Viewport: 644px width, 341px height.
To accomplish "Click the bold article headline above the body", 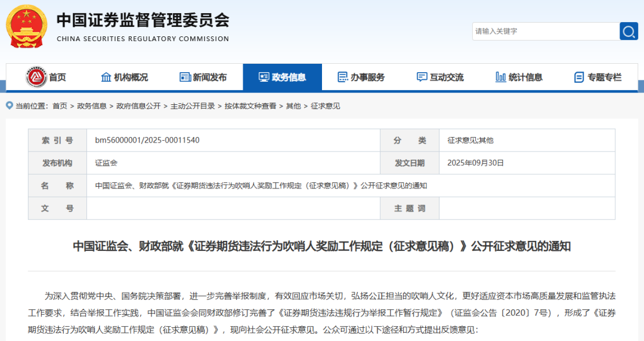I will [321, 246].
